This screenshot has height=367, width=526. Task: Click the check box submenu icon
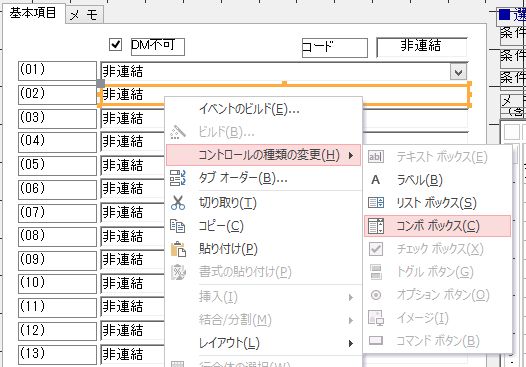376,249
